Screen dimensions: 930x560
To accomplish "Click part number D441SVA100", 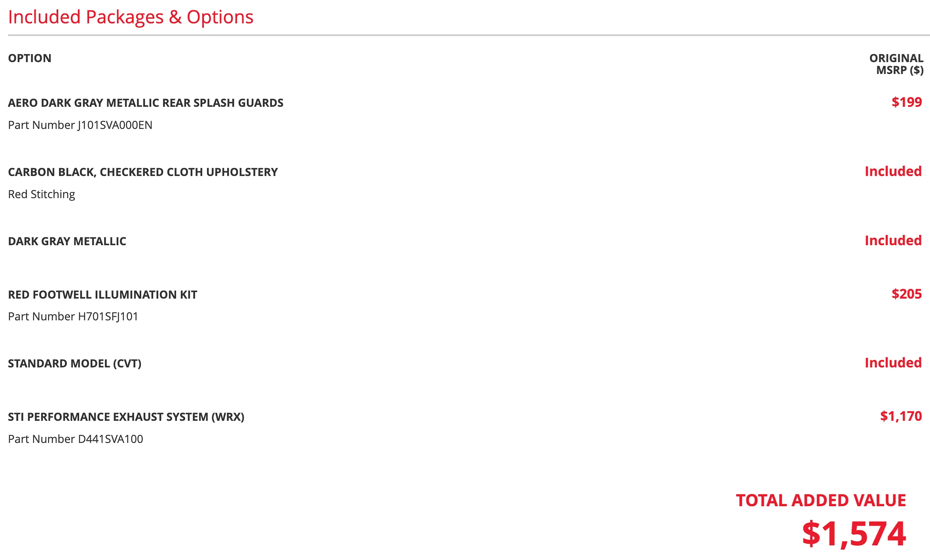I will (76, 439).
